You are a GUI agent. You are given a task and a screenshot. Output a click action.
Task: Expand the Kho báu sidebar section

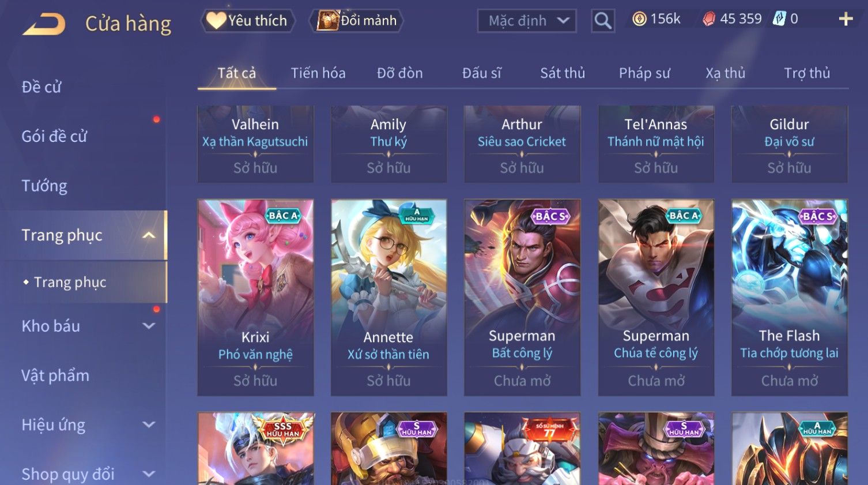point(149,326)
